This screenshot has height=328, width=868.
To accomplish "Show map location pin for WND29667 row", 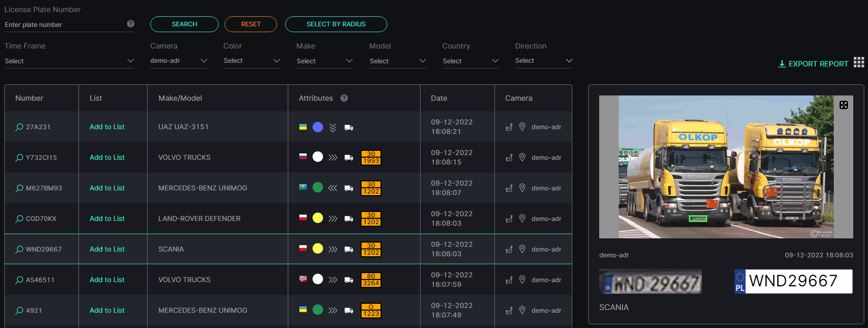I will tap(522, 249).
